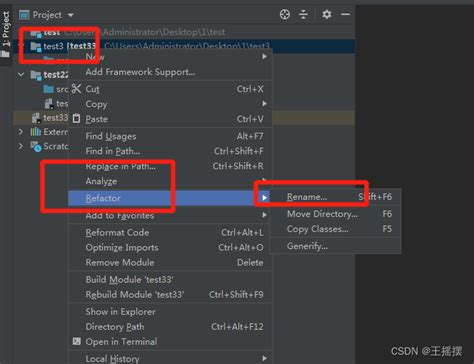Image resolution: width=474 pixels, height=364 pixels.
Task: Hide the Project panel with the minus icon
Action: click(345, 14)
